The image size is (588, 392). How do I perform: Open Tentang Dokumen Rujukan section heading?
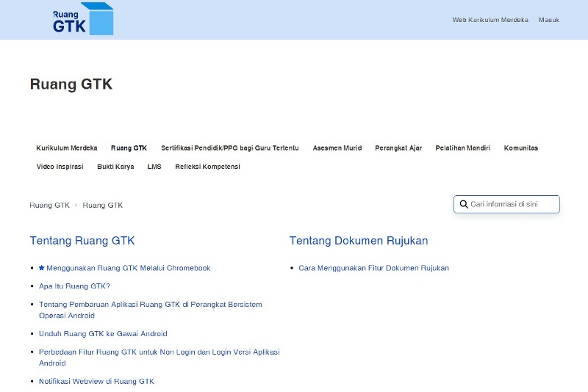(359, 240)
